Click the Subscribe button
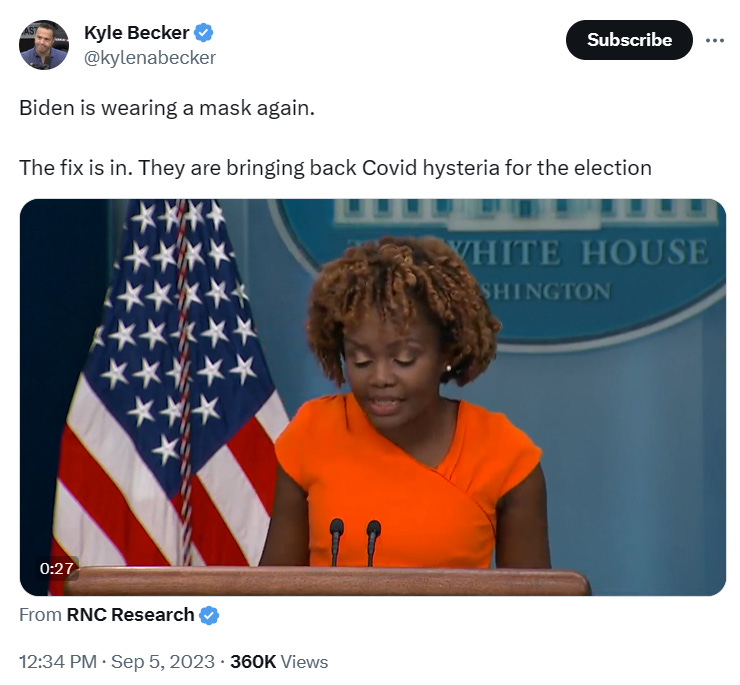This screenshot has height=685, width=740. click(629, 40)
